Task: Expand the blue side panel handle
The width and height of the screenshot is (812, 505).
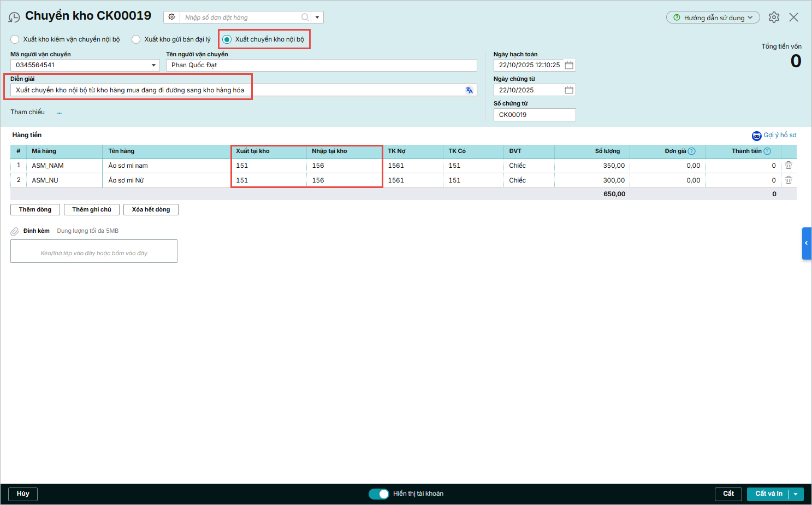Action: [x=807, y=243]
